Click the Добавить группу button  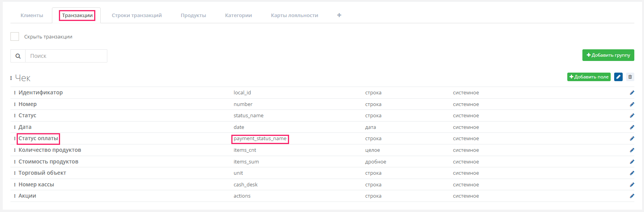pyautogui.click(x=608, y=55)
